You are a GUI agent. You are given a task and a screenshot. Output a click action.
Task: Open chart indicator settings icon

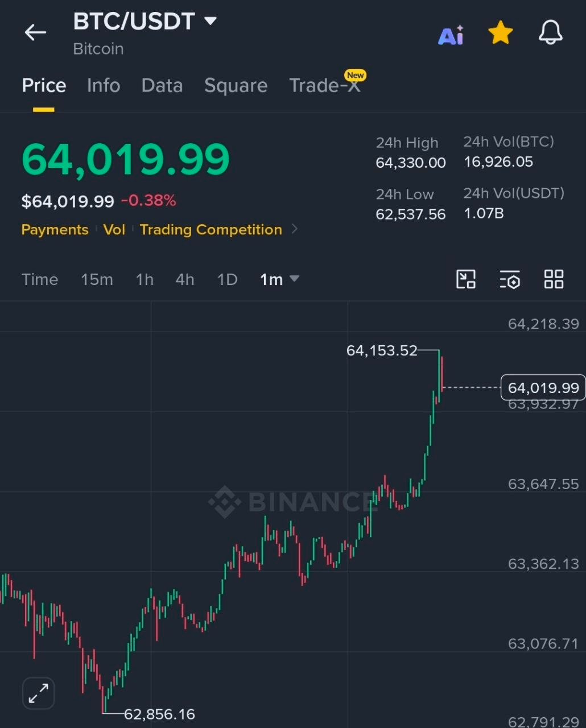point(510,279)
